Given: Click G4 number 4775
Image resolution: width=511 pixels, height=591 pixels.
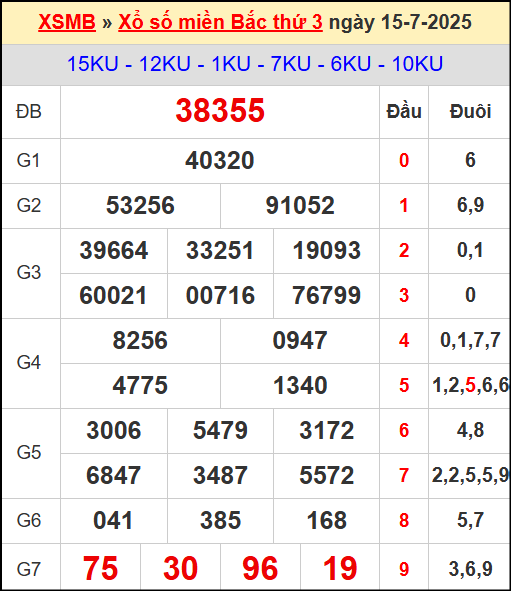Looking at the screenshot, I should (140, 385).
